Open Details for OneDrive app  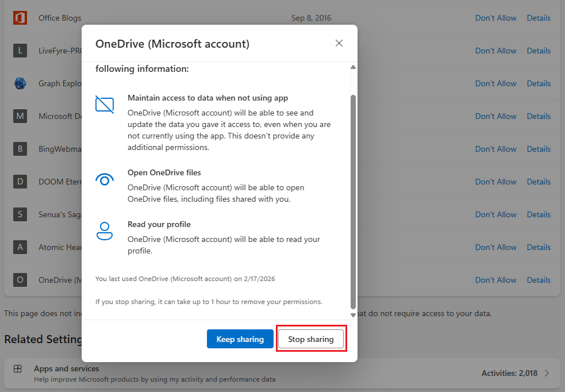coord(539,280)
